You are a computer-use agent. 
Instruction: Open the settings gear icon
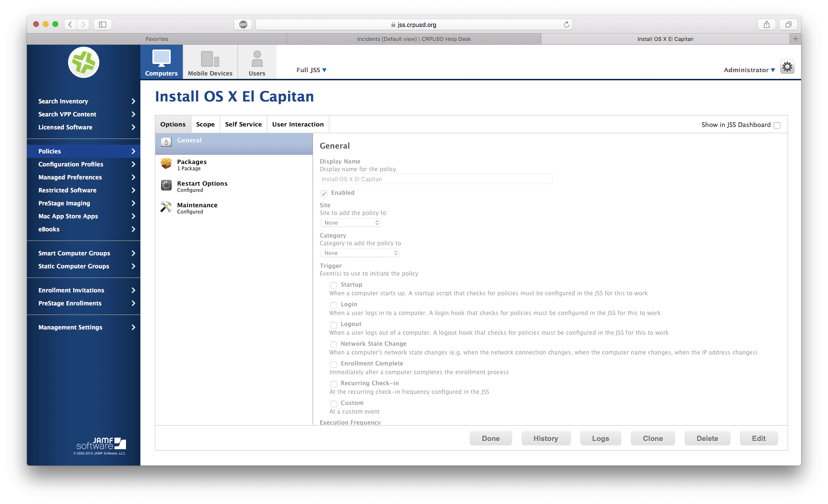click(x=787, y=67)
